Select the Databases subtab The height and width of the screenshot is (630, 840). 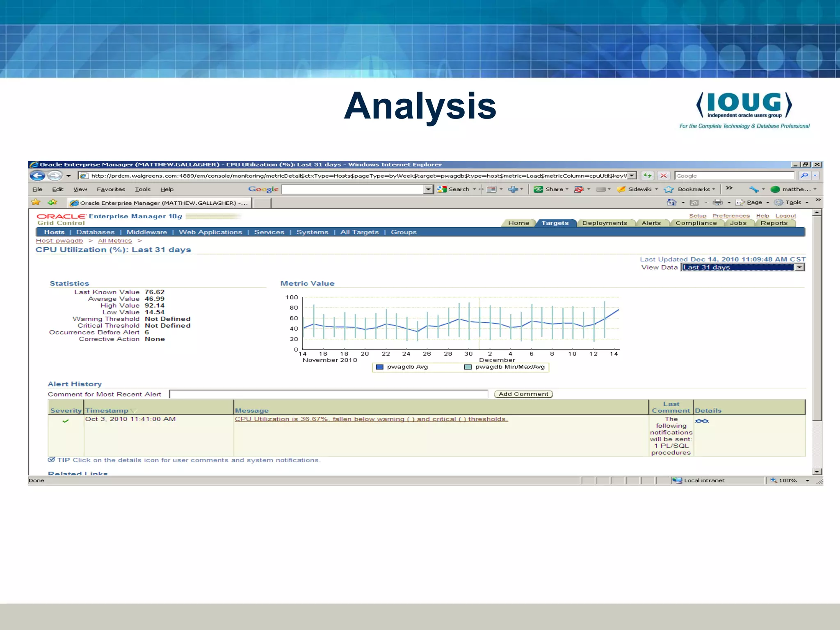pos(95,232)
